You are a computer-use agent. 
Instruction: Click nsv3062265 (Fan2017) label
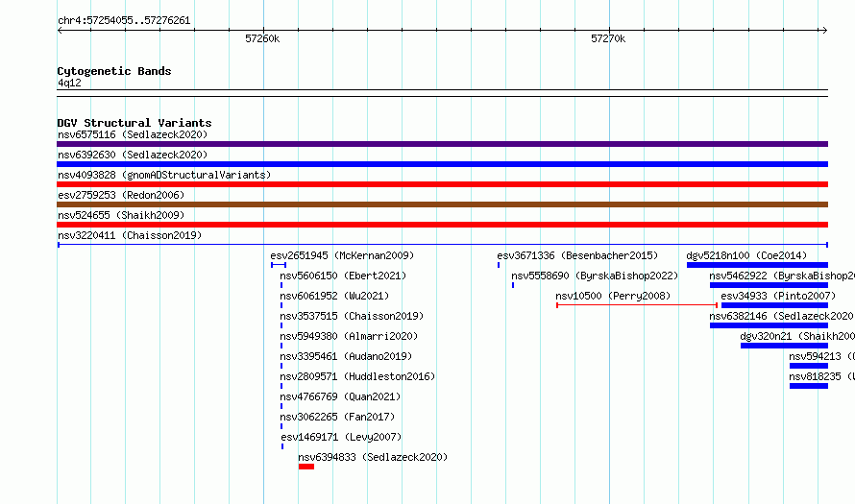coord(337,417)
